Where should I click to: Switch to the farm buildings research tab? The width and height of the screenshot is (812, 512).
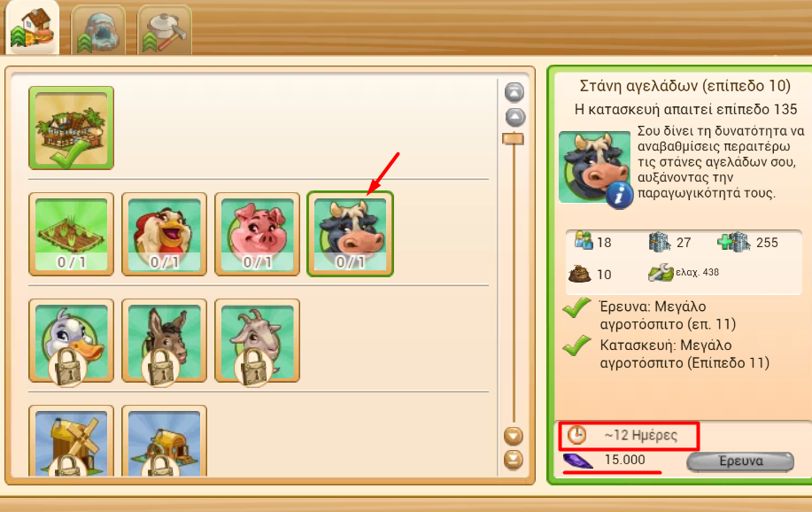pyautogui.click(x=32, y=27)
